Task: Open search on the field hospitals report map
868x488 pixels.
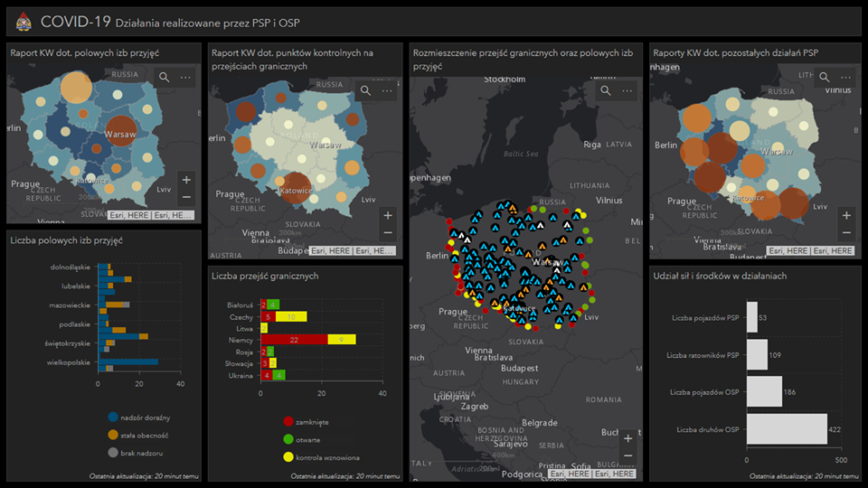Action: [x=165, y=78]
